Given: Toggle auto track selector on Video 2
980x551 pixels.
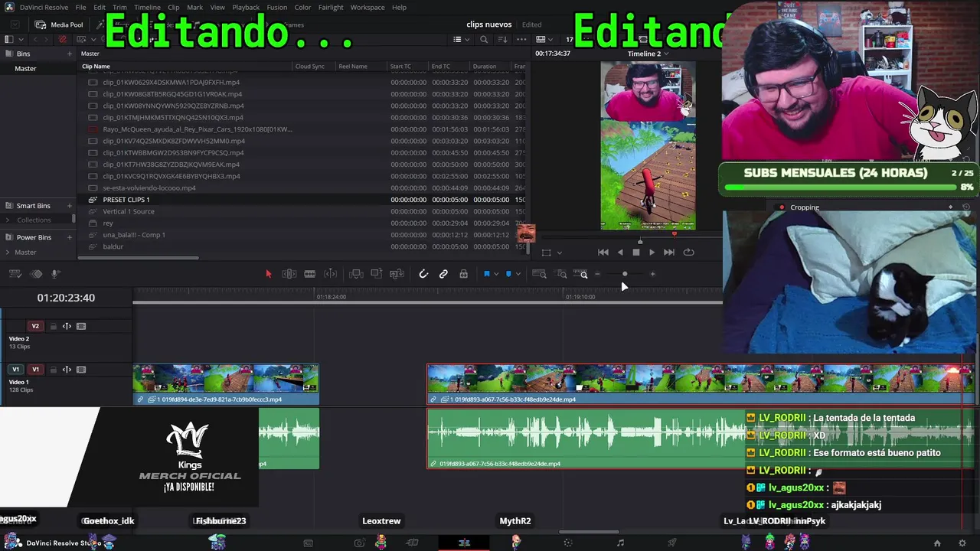Looking at the screenshot, I should (67, 326).
